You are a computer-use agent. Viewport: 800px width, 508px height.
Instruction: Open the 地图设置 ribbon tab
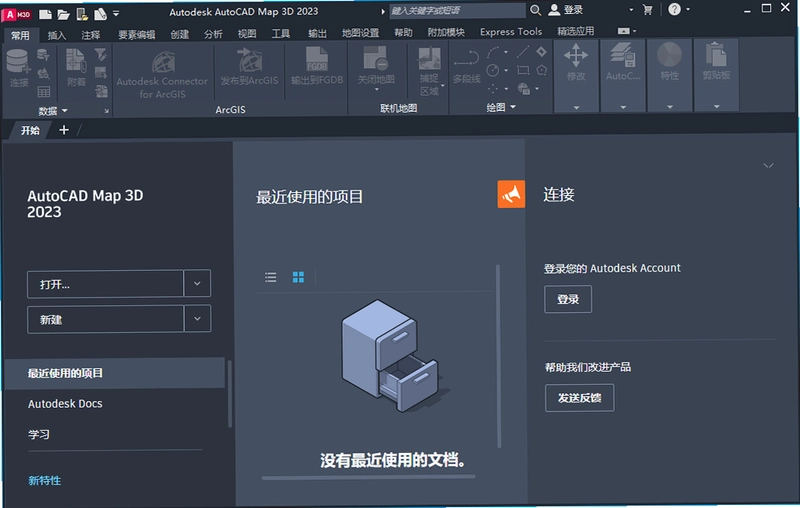click(360, 33)
